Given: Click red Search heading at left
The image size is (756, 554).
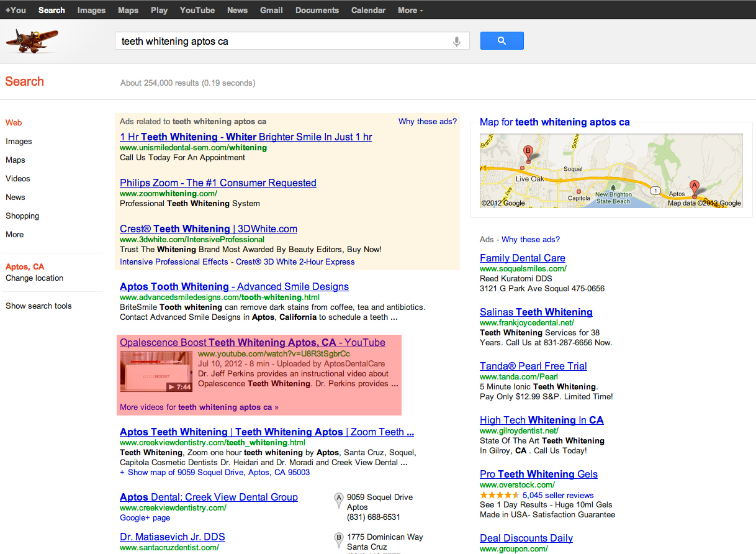Looking at the screenshot, I should [x=24, y=81].
